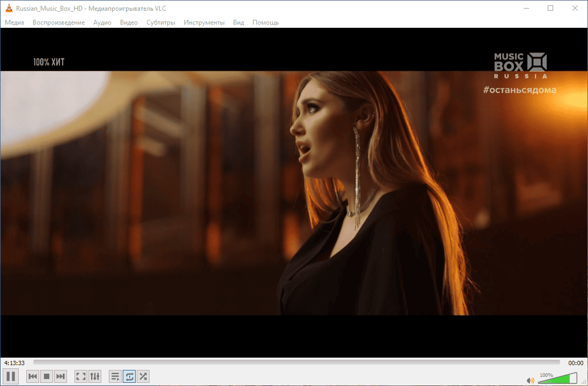Open the Помощь menu
The height and width of the screenshot is (386, 588).
(265, 22)
